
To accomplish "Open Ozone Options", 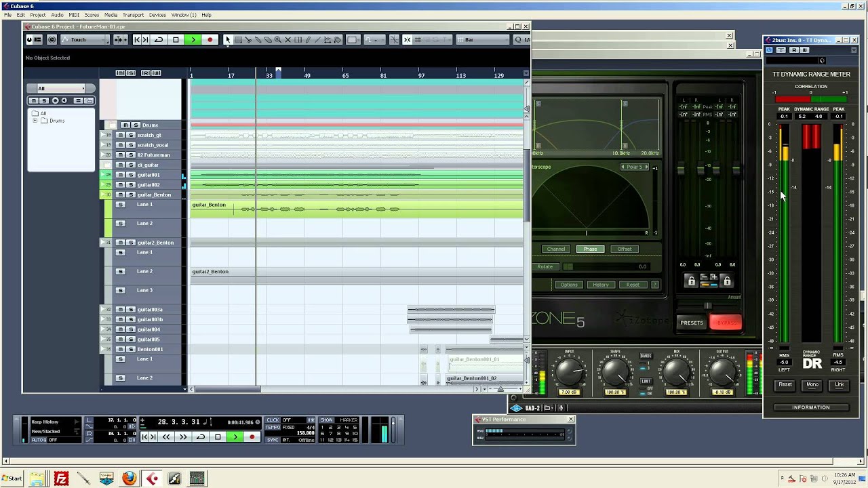I will point(569,285).
